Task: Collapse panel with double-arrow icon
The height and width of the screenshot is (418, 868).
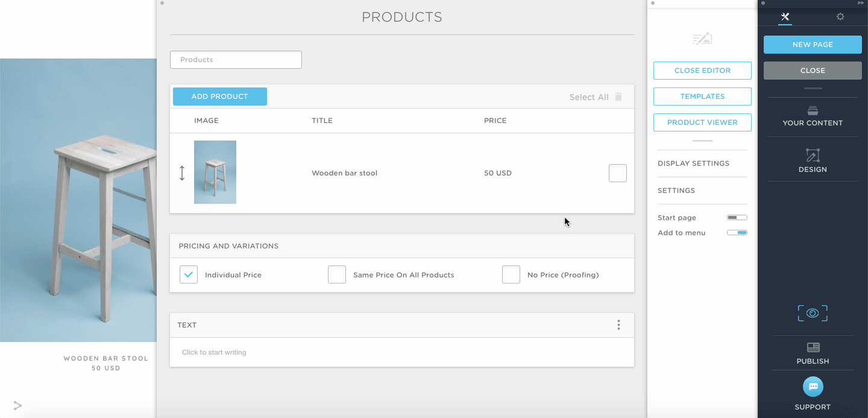Action: tap(861, 3)
